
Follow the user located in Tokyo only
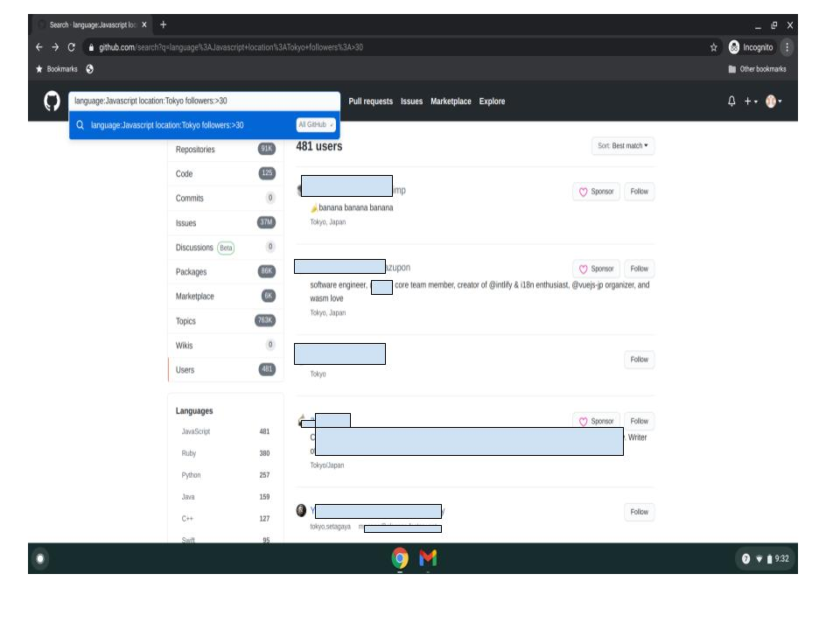point(639,360)
